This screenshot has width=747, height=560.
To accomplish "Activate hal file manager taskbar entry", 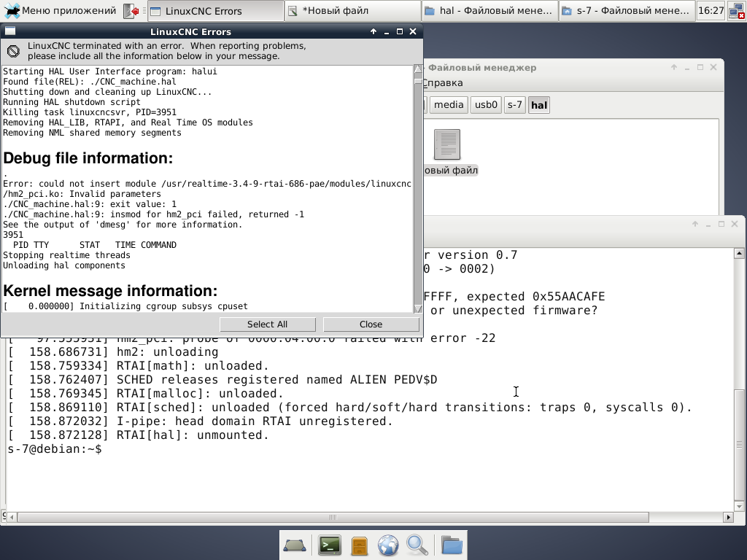I will point(489,11).
